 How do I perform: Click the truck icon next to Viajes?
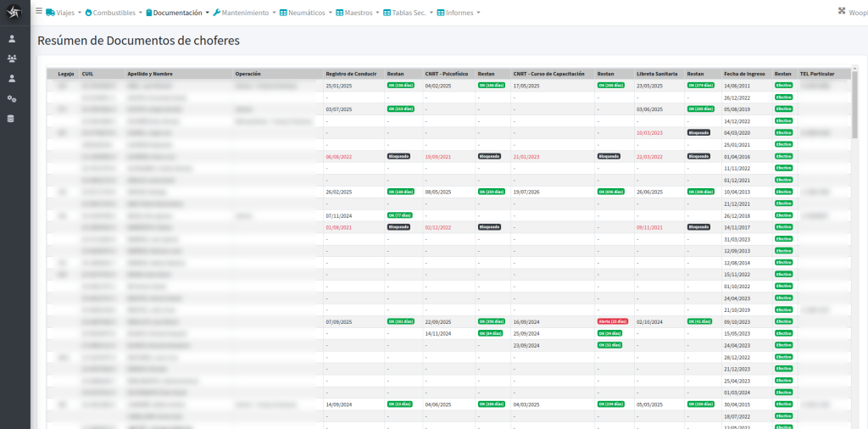pyautogui.click(x=50, y=13)
